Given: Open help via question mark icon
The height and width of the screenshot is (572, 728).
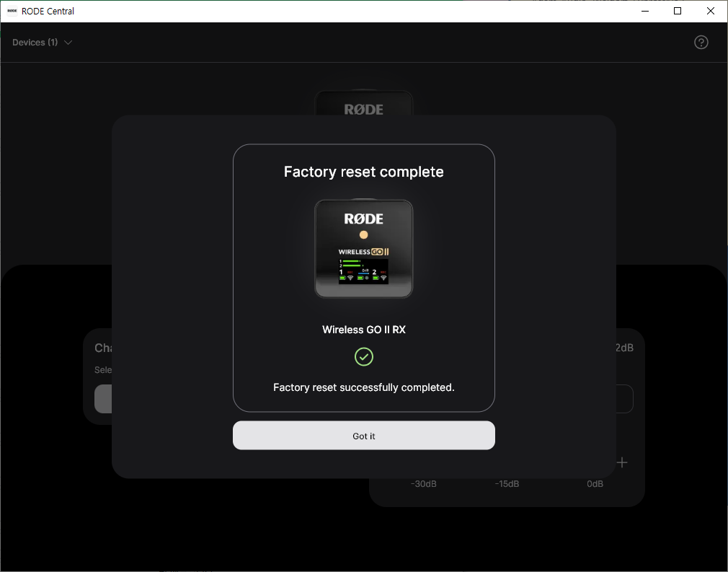Looking at the screenshot, I should 701,43.
